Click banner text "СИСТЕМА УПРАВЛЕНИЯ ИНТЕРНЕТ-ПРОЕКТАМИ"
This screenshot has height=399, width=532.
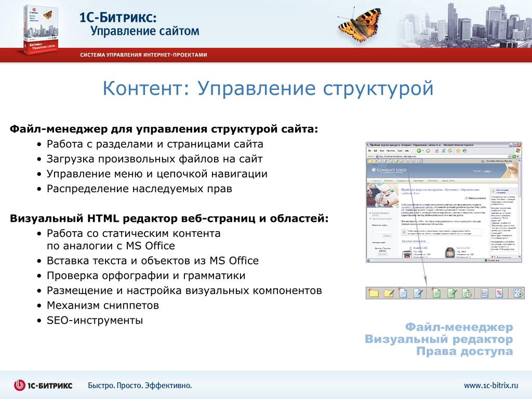[143, 55]
